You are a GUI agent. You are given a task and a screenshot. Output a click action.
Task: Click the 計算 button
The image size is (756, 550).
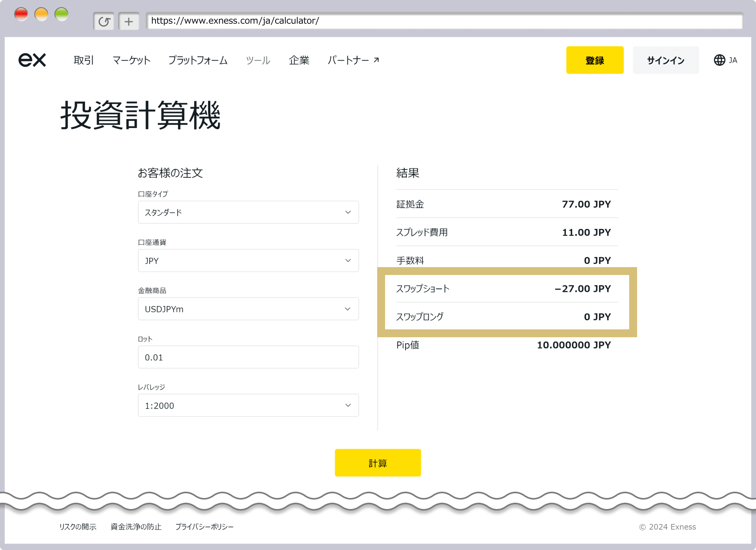click(x=378, y=463)
